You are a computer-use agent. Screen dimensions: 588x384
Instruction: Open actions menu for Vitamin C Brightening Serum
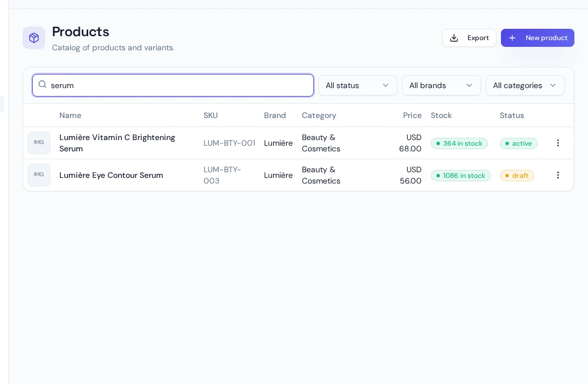(x=557, y=143)
